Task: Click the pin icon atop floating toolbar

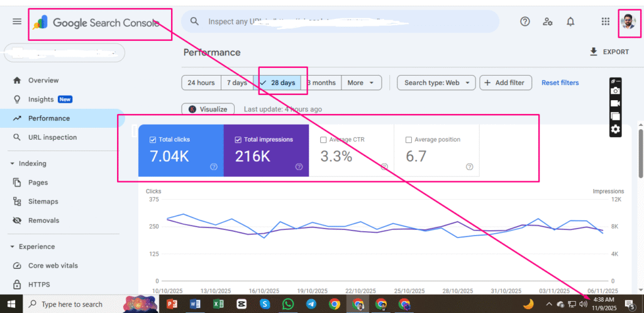Action: coord(613,81)
